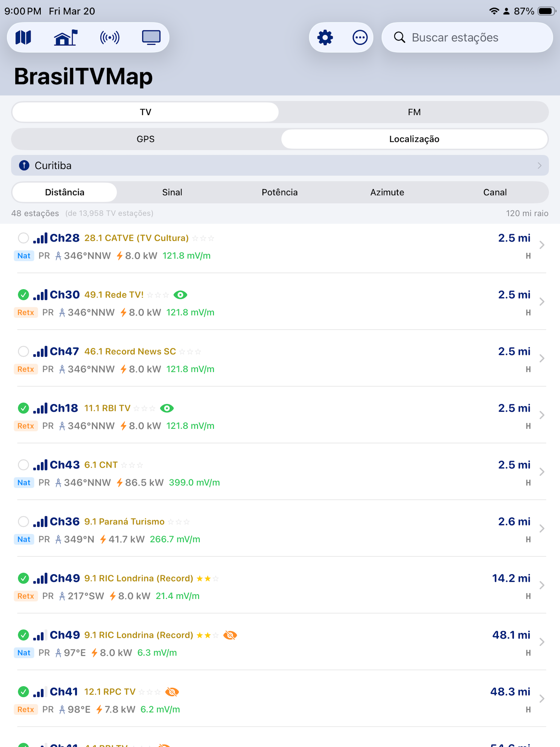
Task: Uncheck Ch49 RIC Londrina 48.1 mi checkmark
Action: click(23, 635)
